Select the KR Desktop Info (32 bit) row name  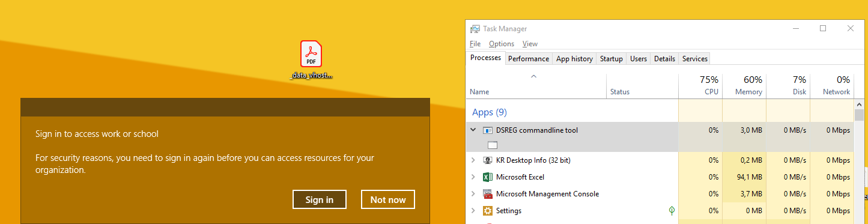[533, 160]
